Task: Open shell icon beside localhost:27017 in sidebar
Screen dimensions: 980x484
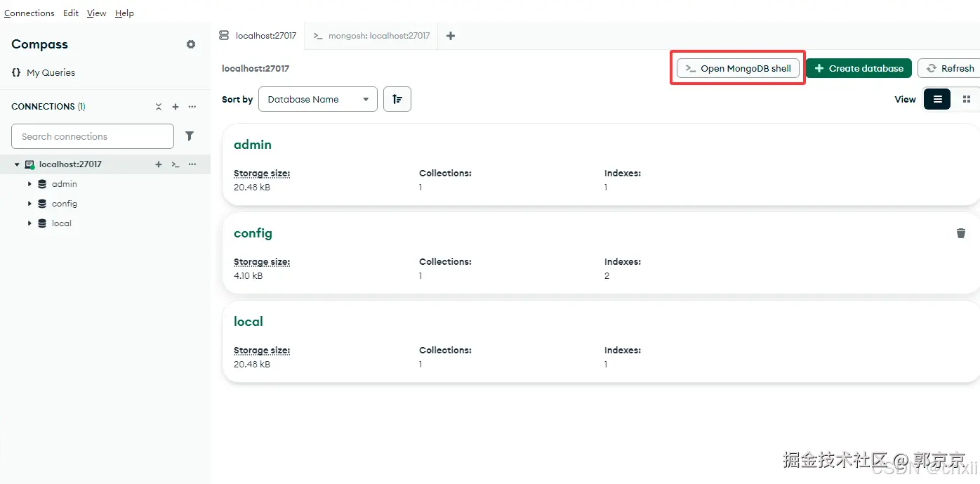Action: (176, 164)
